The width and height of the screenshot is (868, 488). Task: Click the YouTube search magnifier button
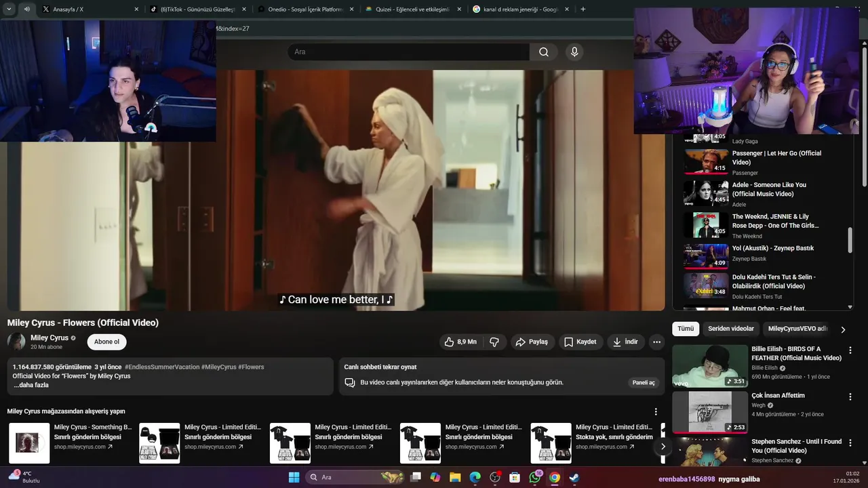[544, 52]
